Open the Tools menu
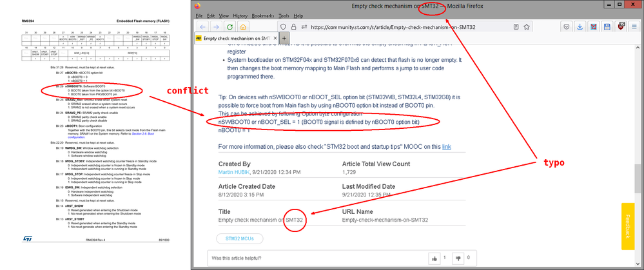The width and height of the screenshot is (644, 270). (284, 15)
